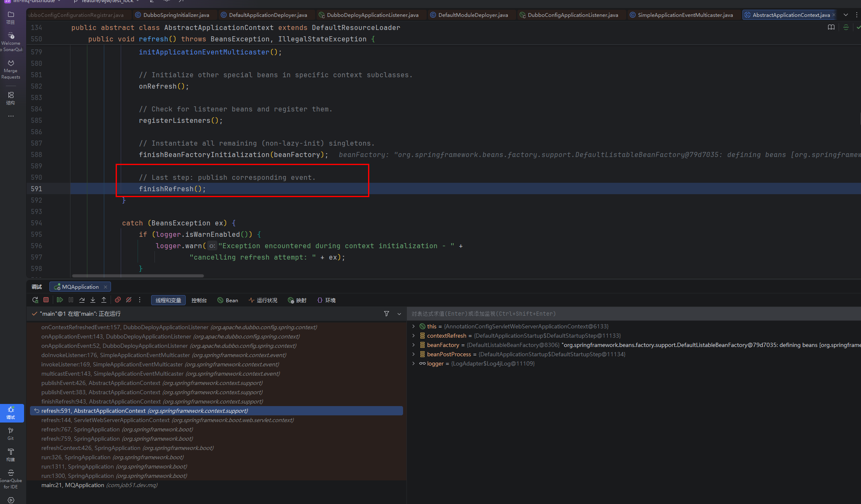Switch to DefaultModuleDeployer.java tab
Screen dimensions: 861x504
(473, 15)
